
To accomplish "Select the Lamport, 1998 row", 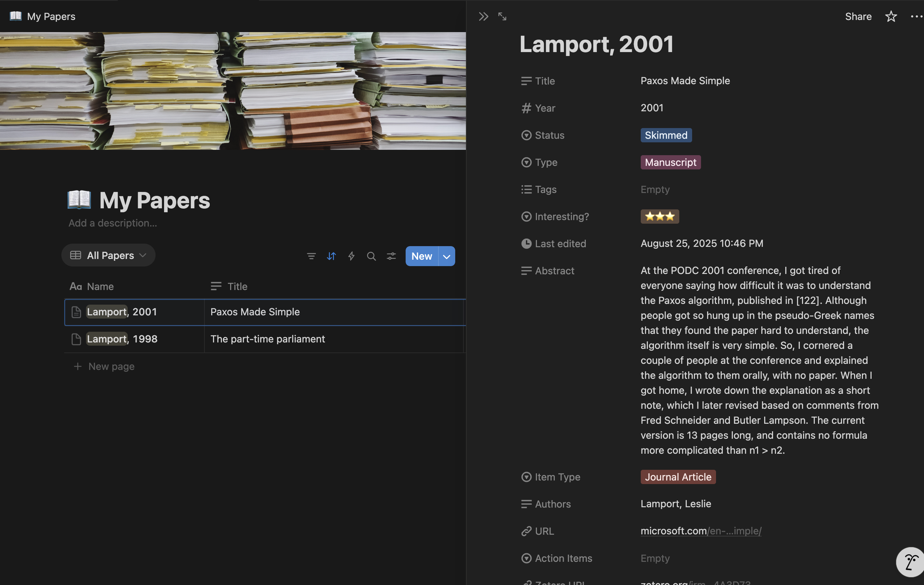I will (122, 339).
